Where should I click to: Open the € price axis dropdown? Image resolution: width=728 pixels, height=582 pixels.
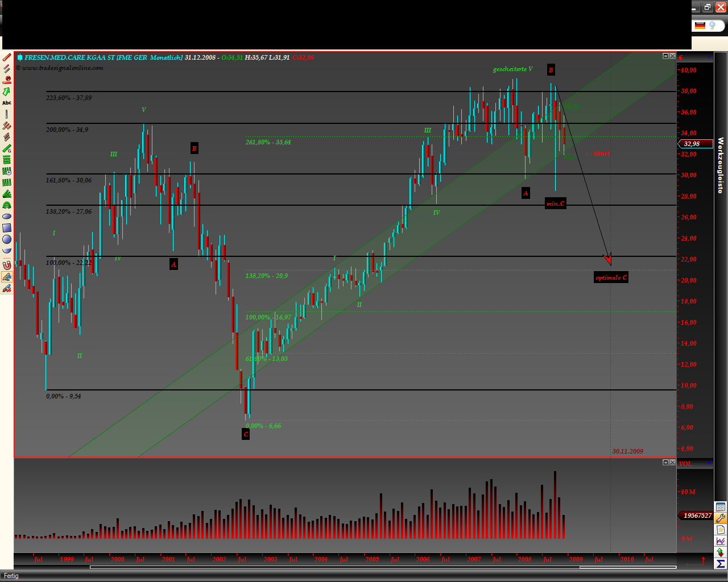pyautogui.click(x=709, y=57)
